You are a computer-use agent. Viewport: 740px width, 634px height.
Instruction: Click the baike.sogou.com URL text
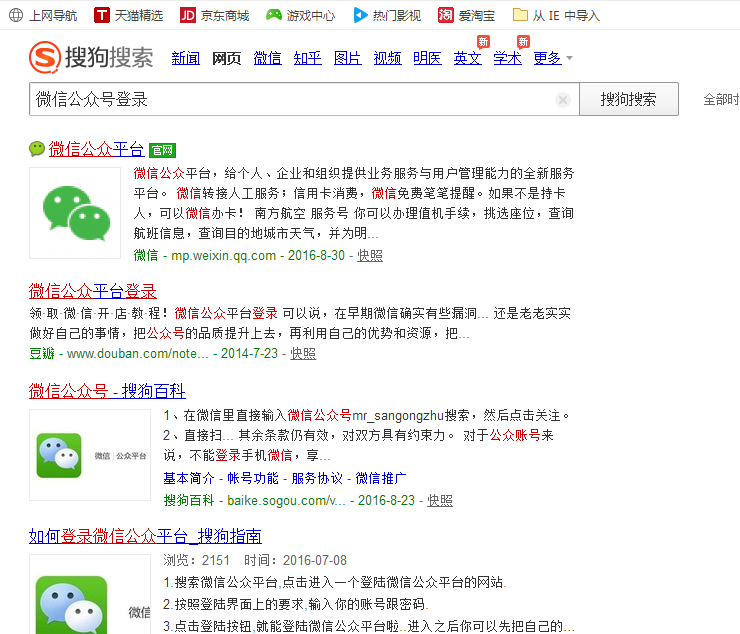click(286, 500)
